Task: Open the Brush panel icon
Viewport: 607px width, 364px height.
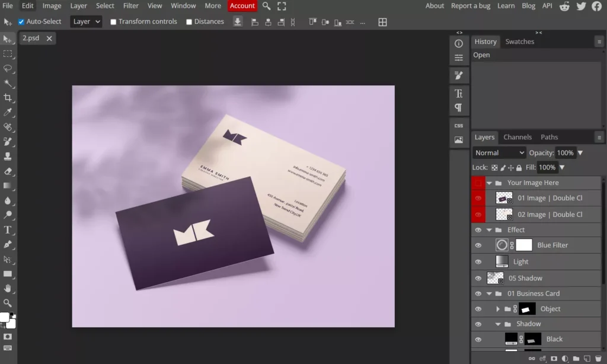Action: (459, 75)
